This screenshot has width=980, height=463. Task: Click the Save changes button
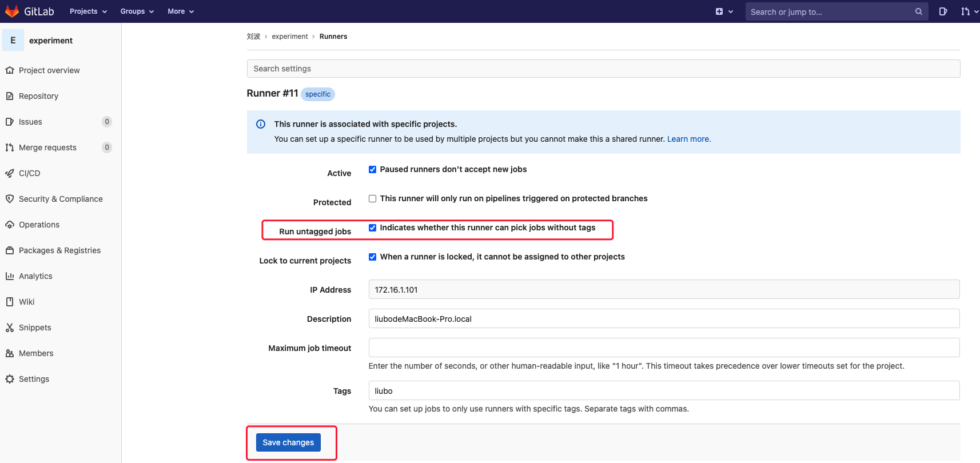pyautogui.click(x=288, y=442)
